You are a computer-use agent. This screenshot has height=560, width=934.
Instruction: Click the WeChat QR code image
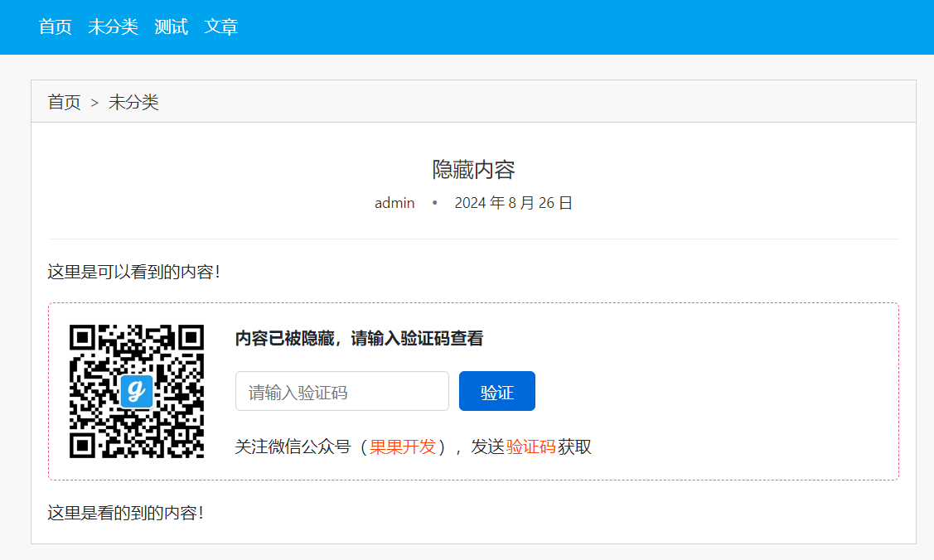[x=137, y=391]
